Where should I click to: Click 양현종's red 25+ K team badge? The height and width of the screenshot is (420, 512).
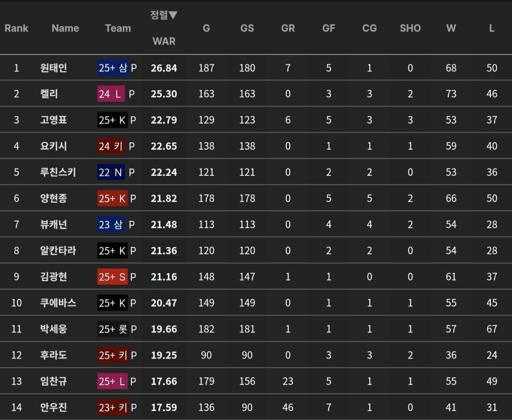[113, 198]
